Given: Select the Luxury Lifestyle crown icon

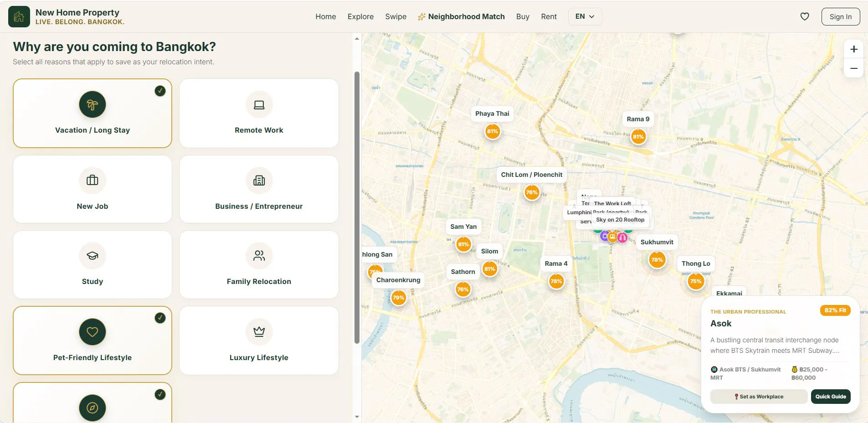Looking at the screenshot, I should point(259,331).
